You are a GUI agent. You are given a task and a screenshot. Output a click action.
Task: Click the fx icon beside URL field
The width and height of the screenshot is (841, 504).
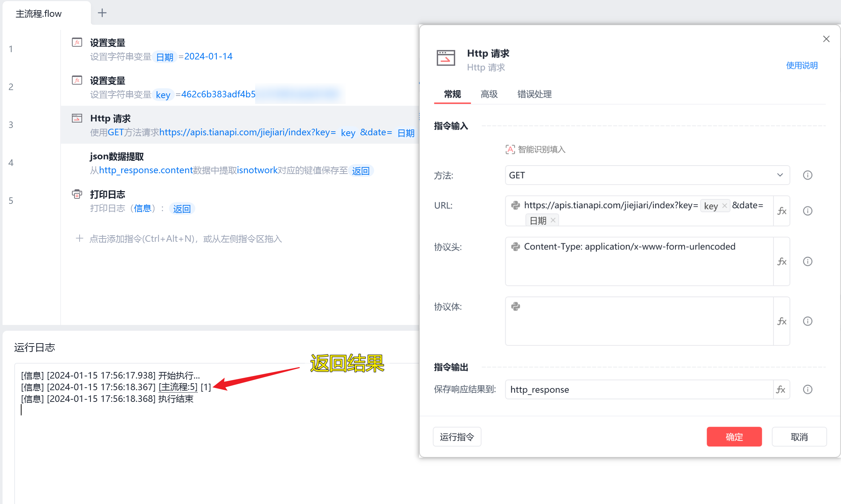[x=782, y=211]
